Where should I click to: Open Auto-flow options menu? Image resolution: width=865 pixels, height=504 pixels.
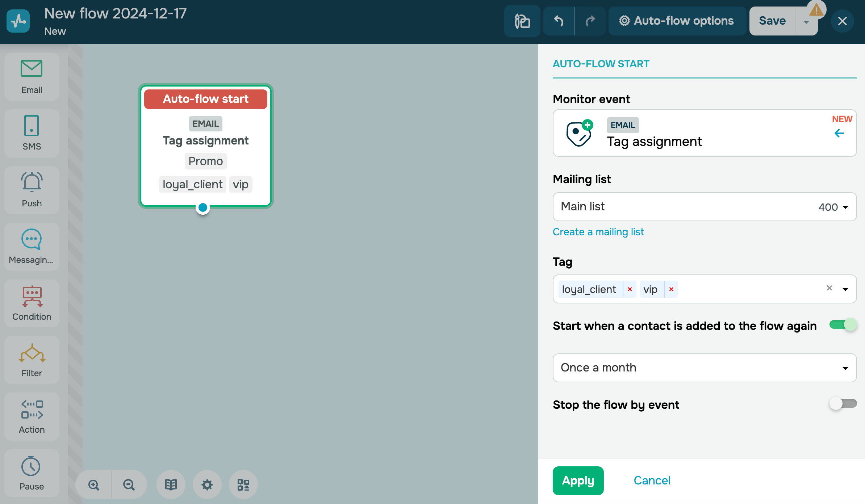(x=677, y=21)
